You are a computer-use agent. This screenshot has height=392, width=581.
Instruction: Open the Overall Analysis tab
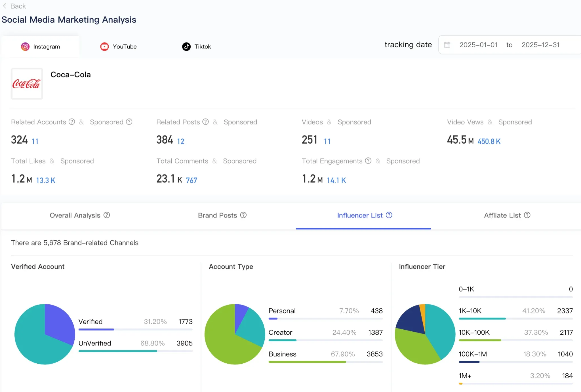point(80,215)
